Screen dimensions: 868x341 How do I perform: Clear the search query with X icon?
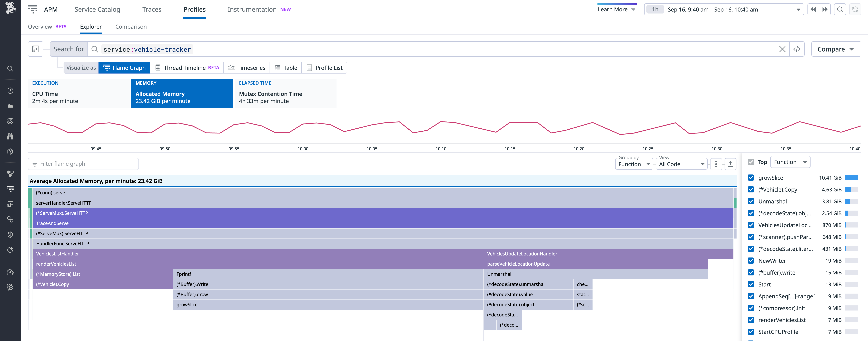tap(782, 49)
